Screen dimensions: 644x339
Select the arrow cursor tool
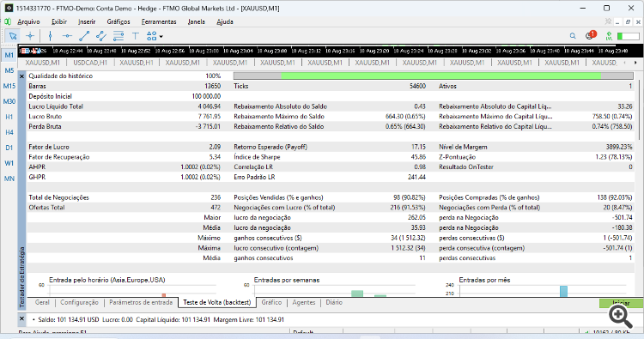point(13,36)
